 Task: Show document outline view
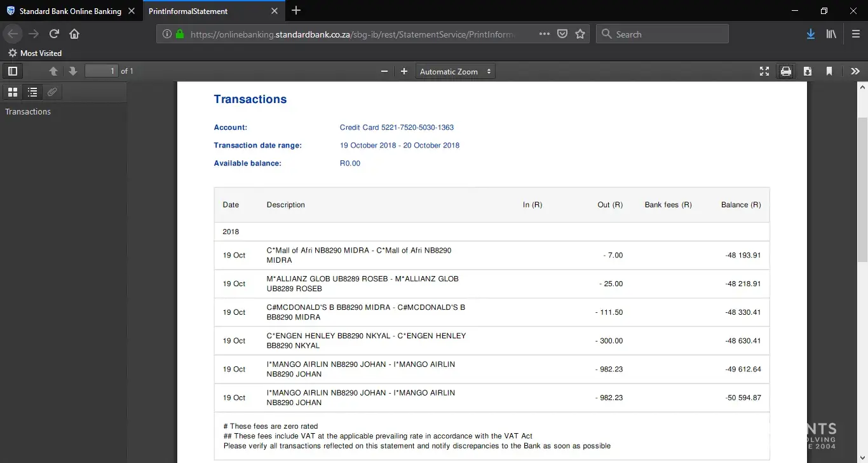coord(32,92)
